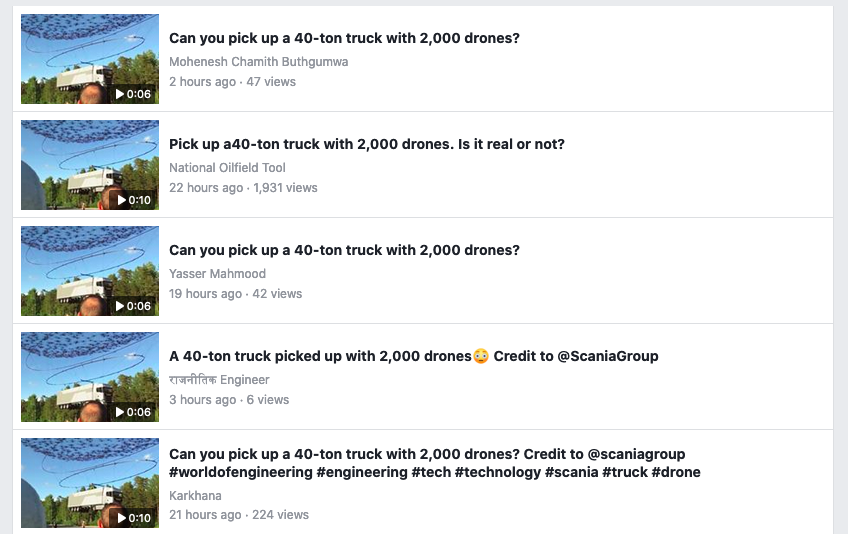
Task: Play the first video by Mohenesh Chamith Buthgumwa
Action: click(133, 94)
